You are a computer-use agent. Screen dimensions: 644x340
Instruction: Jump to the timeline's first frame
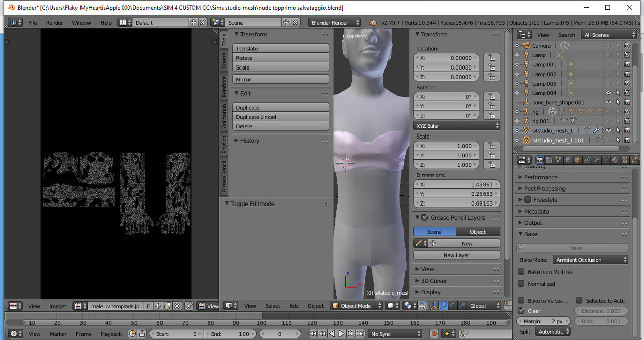(x=313, y=333)
